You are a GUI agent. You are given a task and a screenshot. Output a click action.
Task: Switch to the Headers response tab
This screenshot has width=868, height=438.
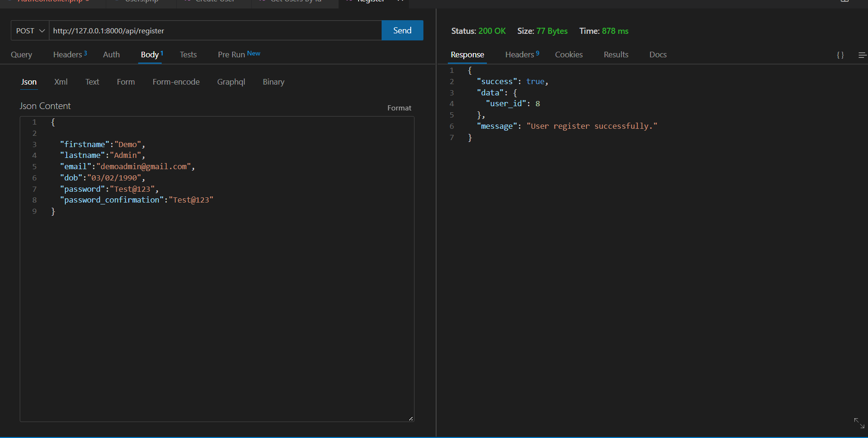coord(519,54)
